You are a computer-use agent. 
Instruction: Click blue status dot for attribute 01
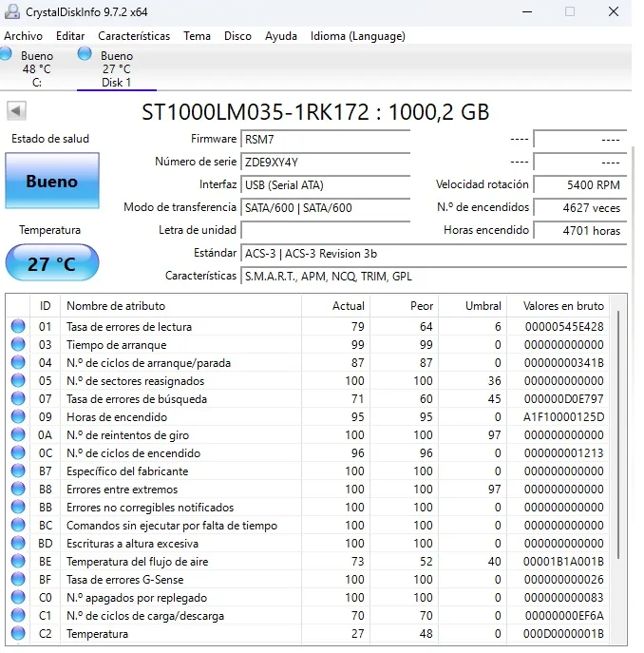point(18,326)
